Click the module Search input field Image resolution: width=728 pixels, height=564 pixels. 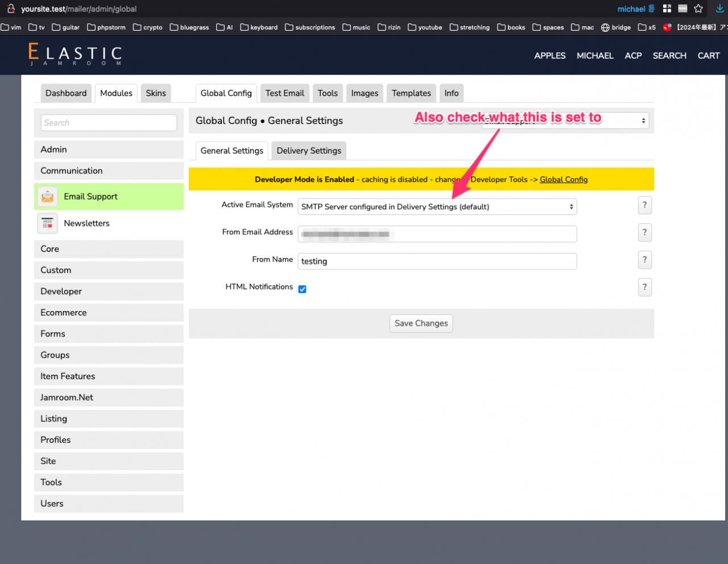[109, 123]
